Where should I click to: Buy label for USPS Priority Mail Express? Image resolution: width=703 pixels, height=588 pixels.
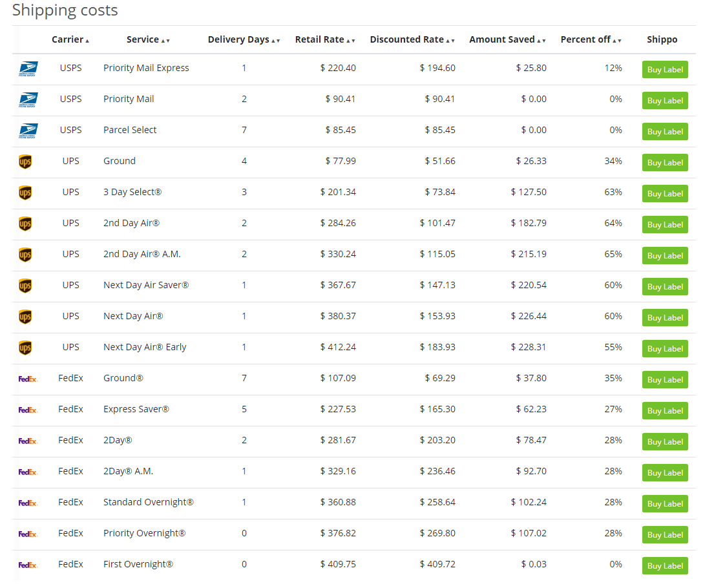pyautogui.click(x=665, y=70)
